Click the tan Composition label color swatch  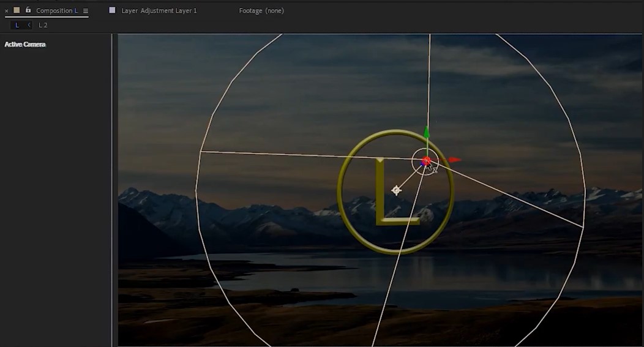[x=17, y=10]
